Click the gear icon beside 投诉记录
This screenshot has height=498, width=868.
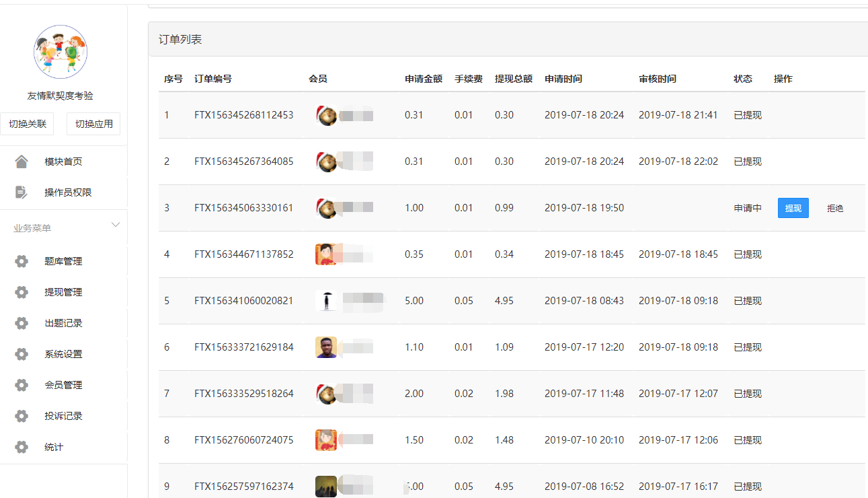coord(22,416)
